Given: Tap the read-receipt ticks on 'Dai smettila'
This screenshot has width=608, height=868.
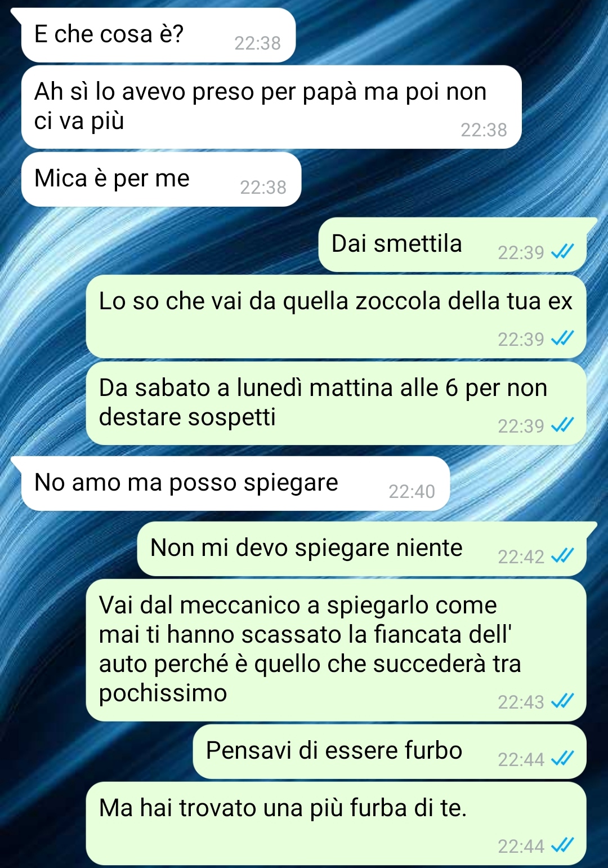Looking at the screenshot, I should (x=562, y=252).
